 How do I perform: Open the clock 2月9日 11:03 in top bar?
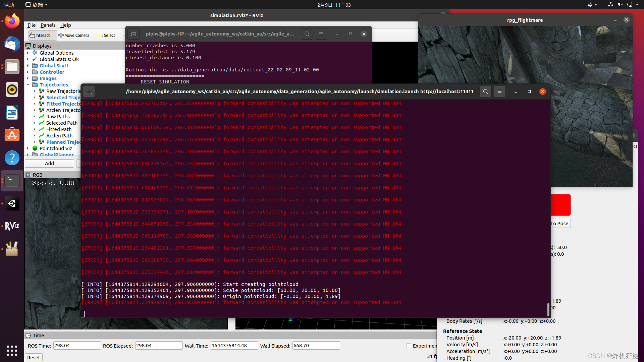[334, 5]
